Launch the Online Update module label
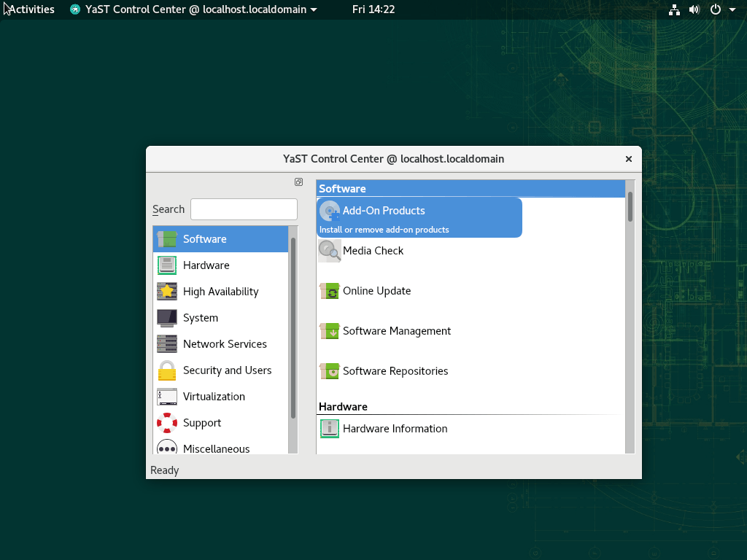747x560 pixels. (377, 291)
